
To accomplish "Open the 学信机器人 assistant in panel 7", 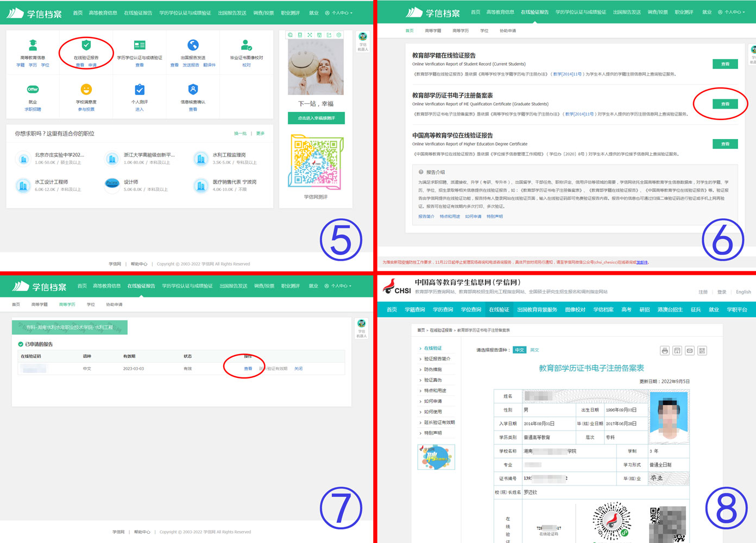I will (x=362, y=327).
